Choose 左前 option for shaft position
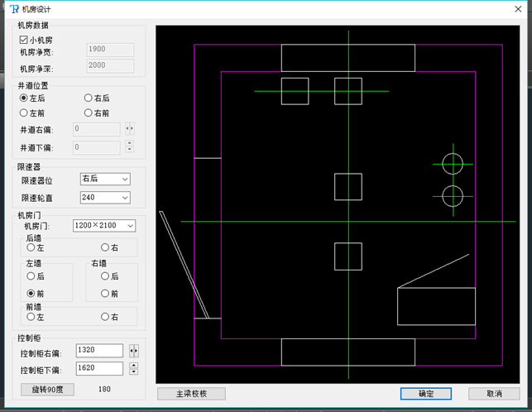Viewport: 532px width, 412px height. point(24,113)
